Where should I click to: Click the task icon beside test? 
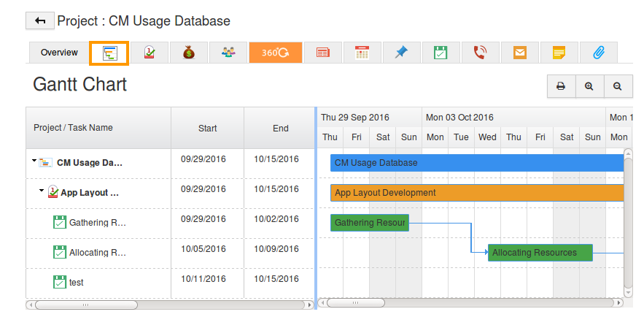point(60,282)
